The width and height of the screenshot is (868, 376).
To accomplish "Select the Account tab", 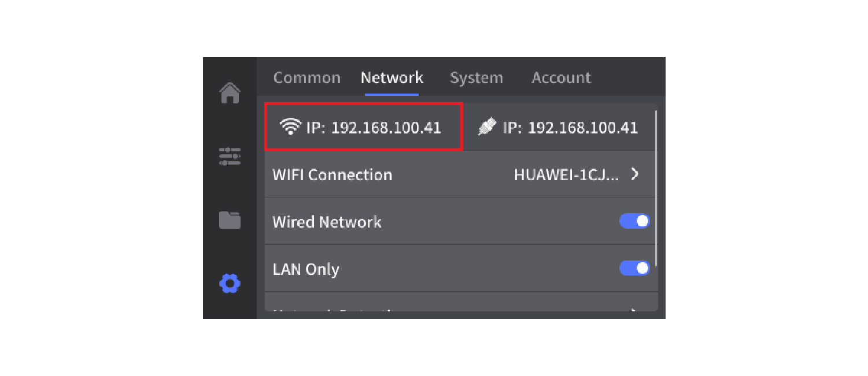I will click(561, 77).
